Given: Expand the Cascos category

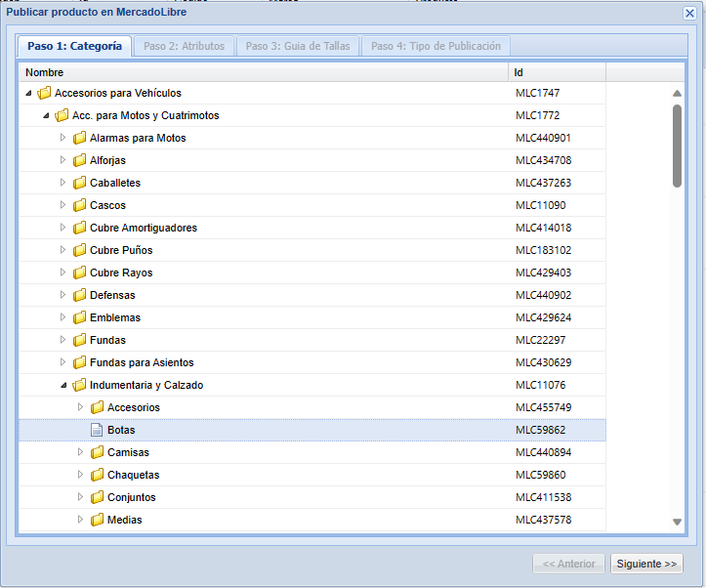Looking at the screenshot, I should coord(63,205).
